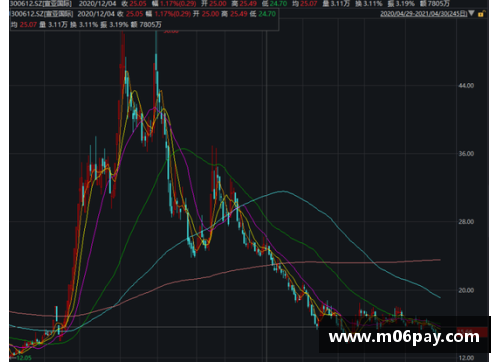Screen dimensions: 500x362
Task: Open the www.m06pay.com watermark link
Action: point(404,337)
